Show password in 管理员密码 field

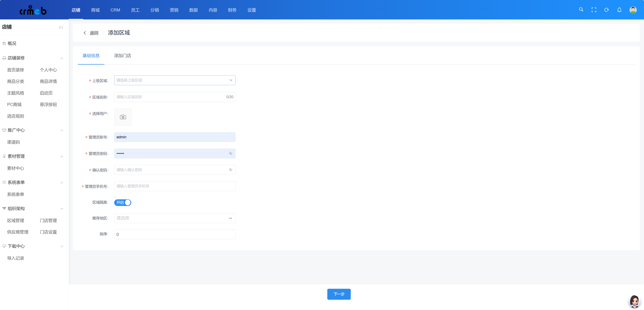click(230, 153)
